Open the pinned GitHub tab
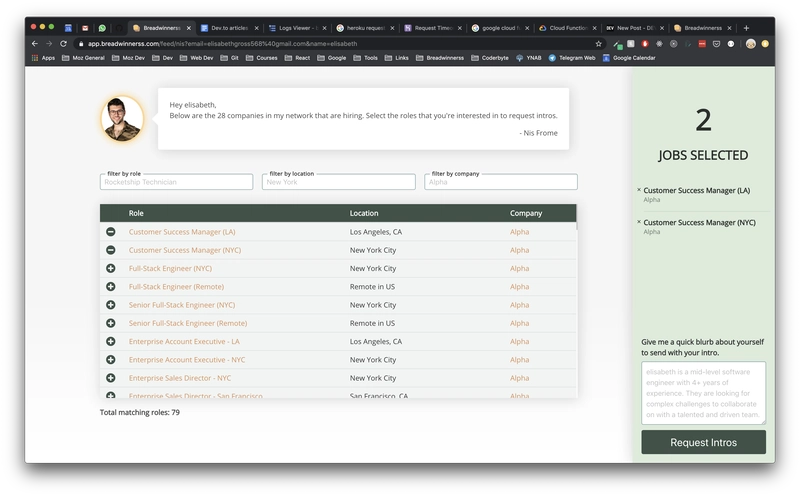The image size is (800, 496). coord(119,28)
